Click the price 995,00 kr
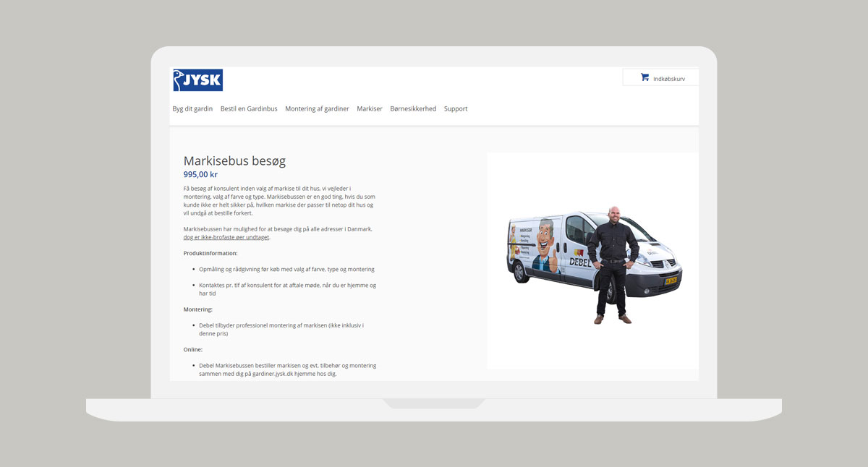Screen dimensions: 868x467 200,174
